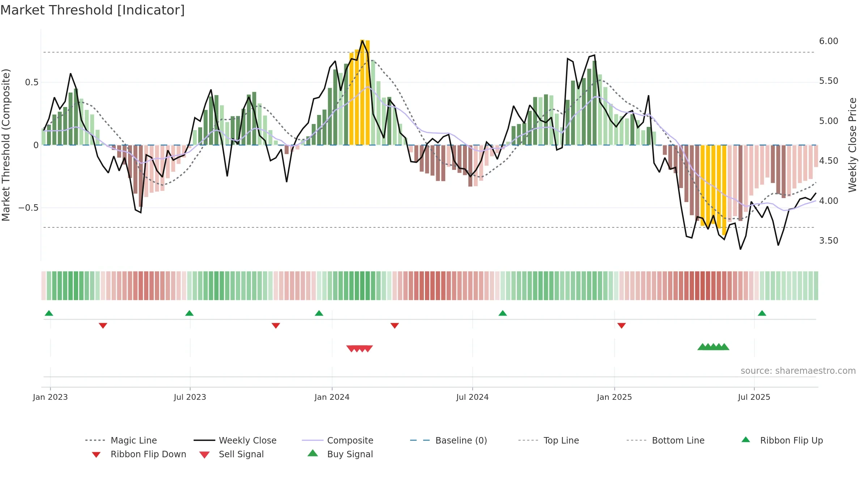Click the Jan 2025 x-axis label
The image size is (868, 488).
pyautogui.click(x=614, y=397)
